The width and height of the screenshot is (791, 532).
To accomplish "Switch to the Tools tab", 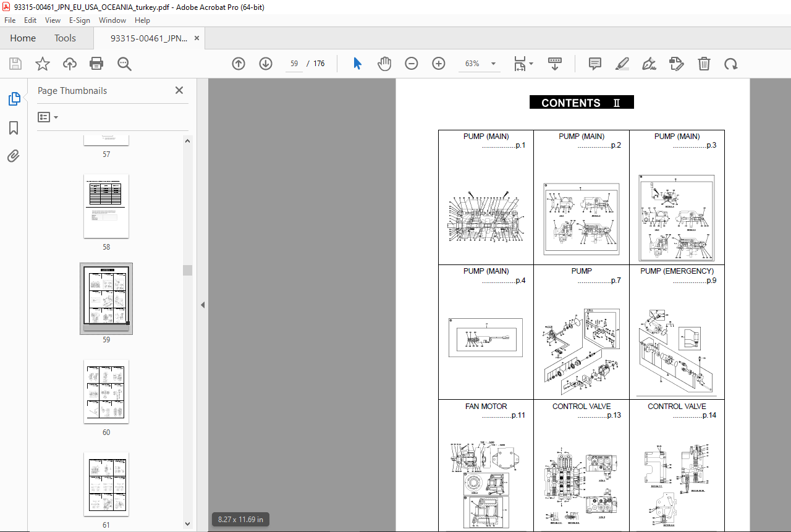I will coord(65,38).
